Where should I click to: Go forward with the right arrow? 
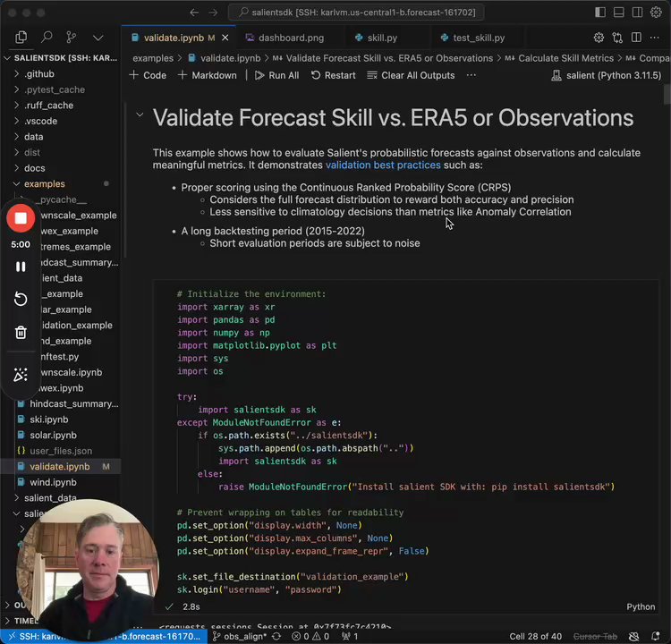pos(213,13)
